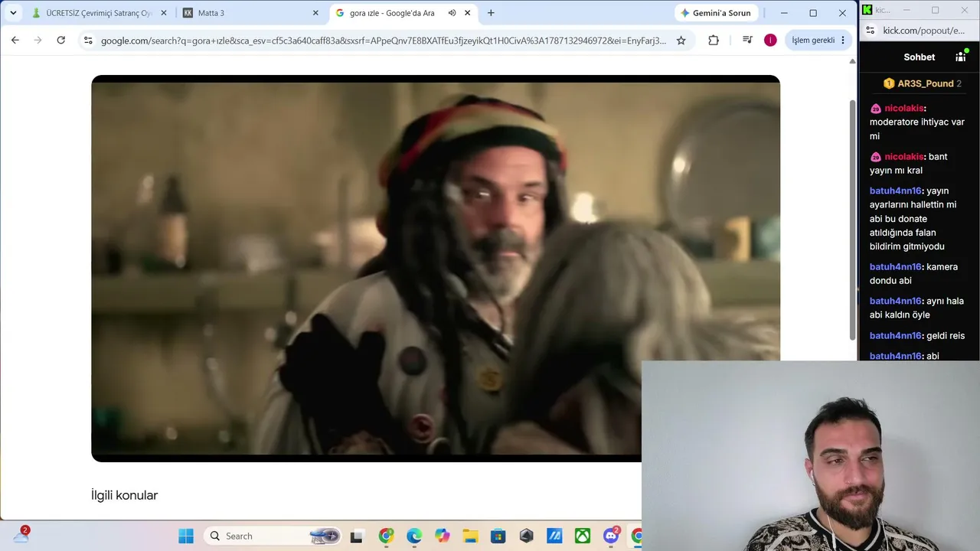Bookmark this page with the star icon
This screenshot has height=551, width=980.
681,40
